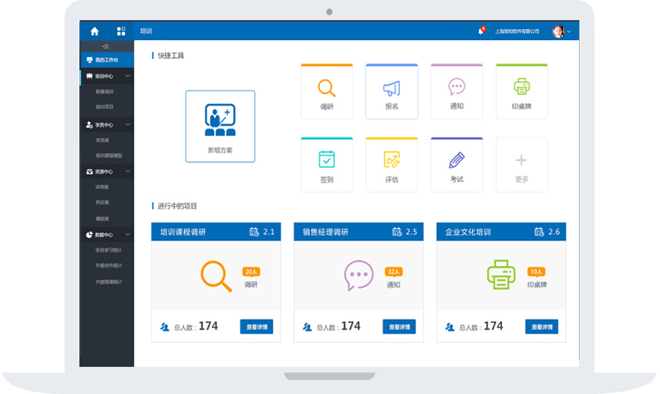660x394 pixels.
Task: Open the 报名 megaphone registration tile
Action: click(x=391, y=91)
